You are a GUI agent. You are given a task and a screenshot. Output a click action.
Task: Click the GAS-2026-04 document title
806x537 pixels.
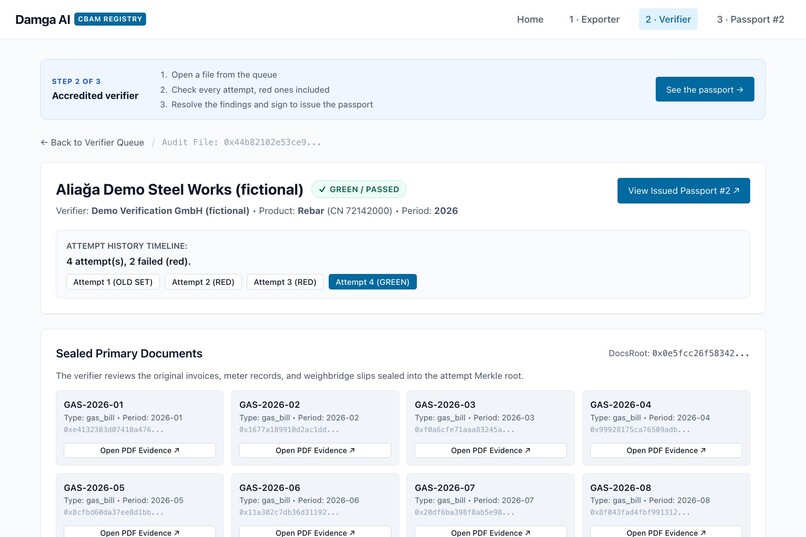point(620,404)
